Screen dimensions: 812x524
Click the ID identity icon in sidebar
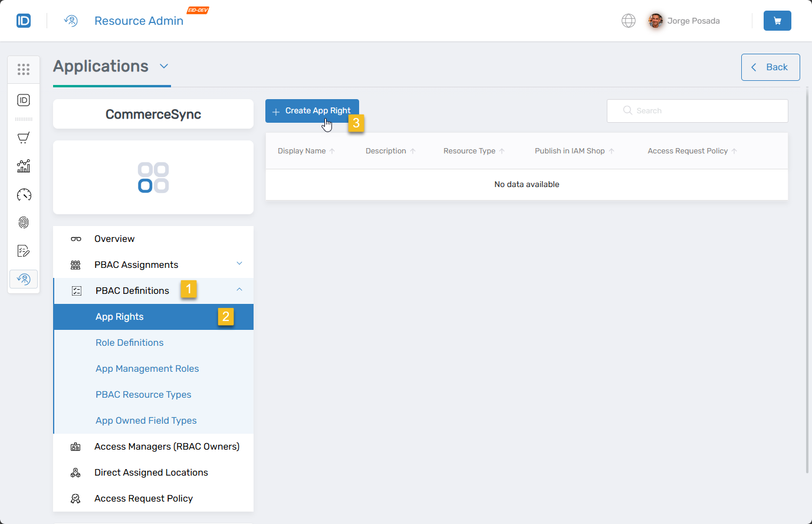point(24,100)
